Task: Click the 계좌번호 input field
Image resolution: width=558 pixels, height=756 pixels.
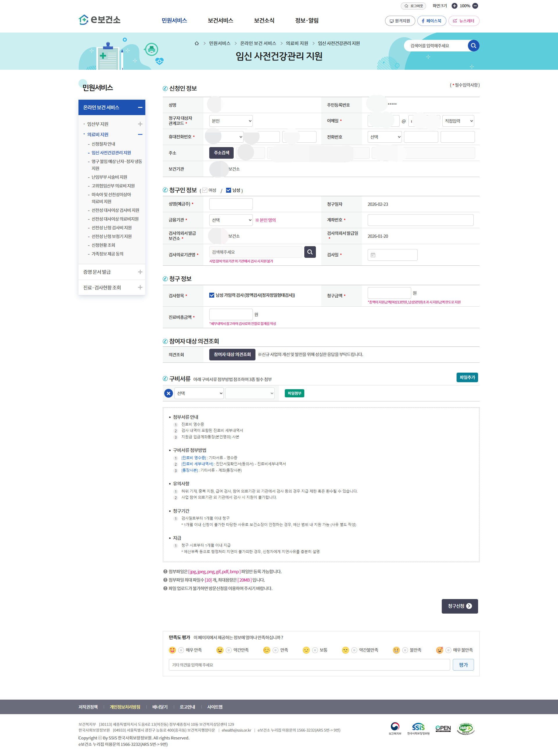Action: pos(420,220)
